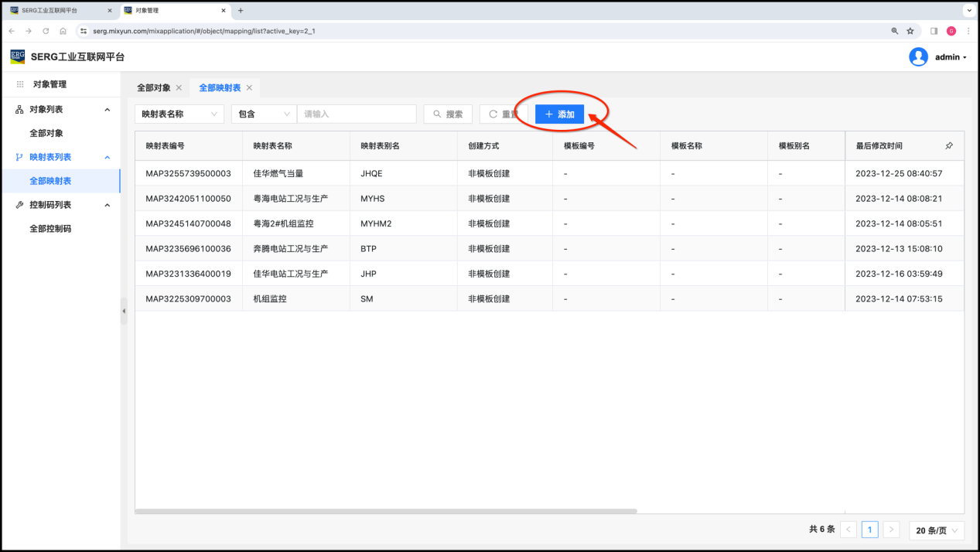
Task: Click the browser reload icon
Action: [x=46, y=31]
